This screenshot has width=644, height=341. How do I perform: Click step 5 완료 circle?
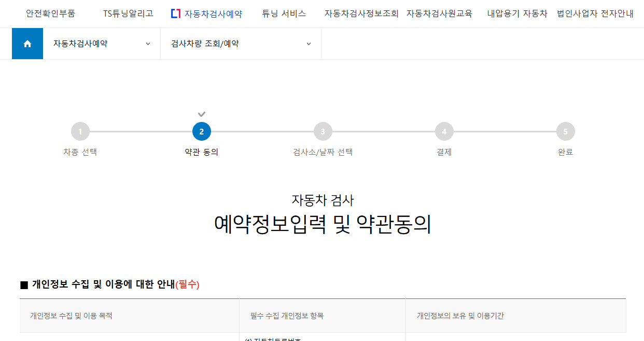click(565, 131)
